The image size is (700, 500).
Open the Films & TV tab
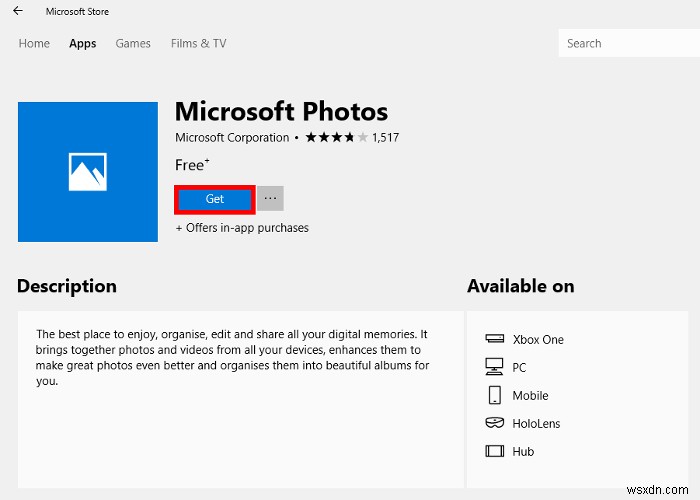click(x=199, y=43)
